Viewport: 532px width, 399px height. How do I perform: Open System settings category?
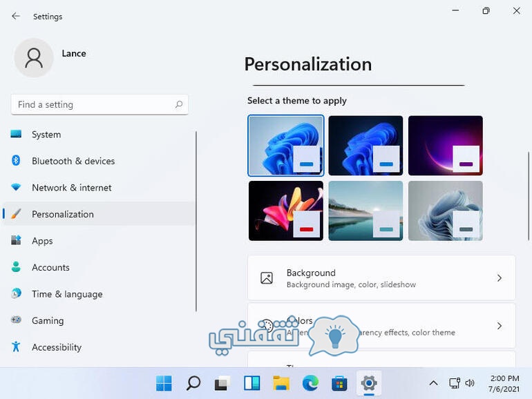46,135
